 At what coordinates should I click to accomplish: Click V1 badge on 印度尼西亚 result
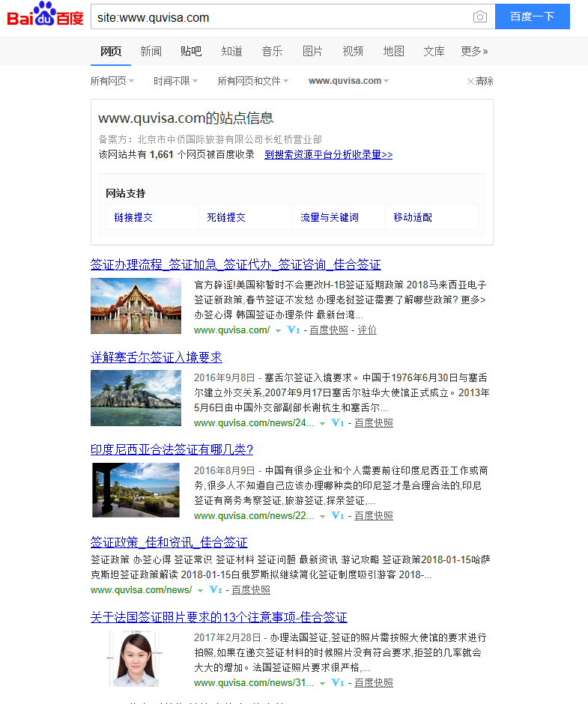click(337, 516)
